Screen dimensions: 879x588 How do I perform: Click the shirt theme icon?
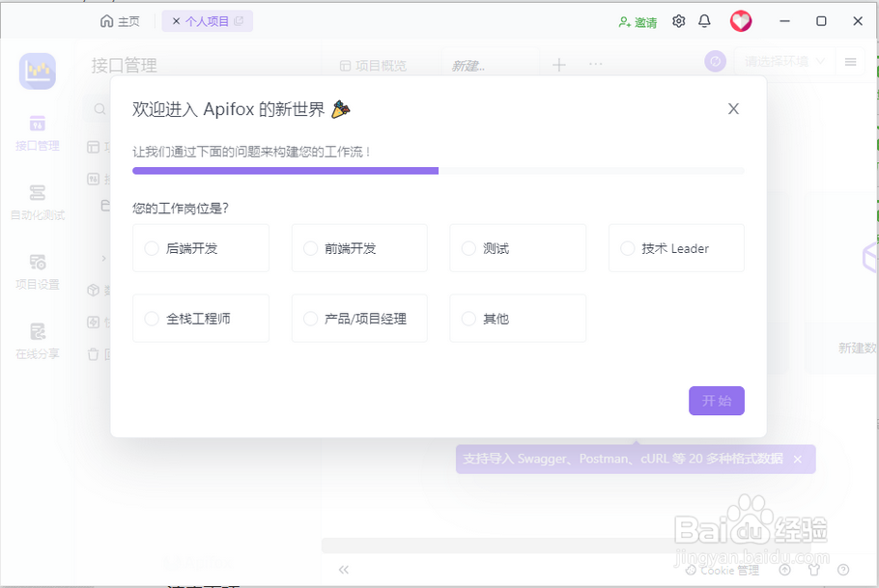click(814, 570)
